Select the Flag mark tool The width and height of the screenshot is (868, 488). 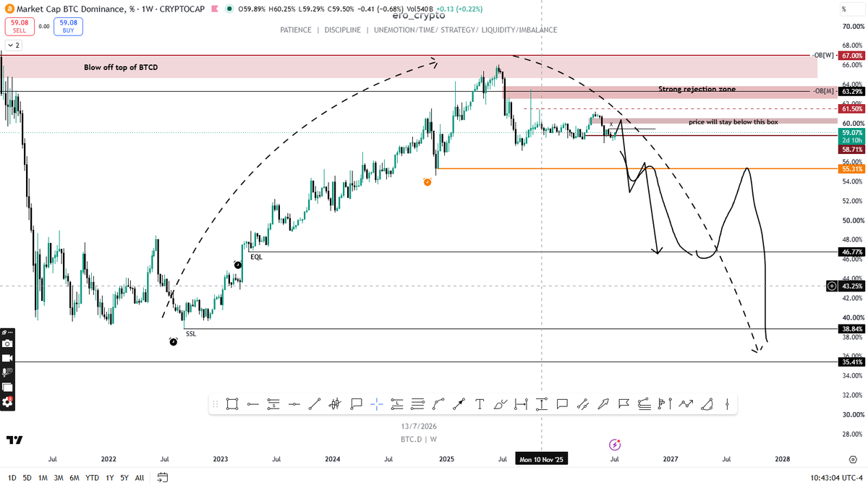tap(624, 404)
